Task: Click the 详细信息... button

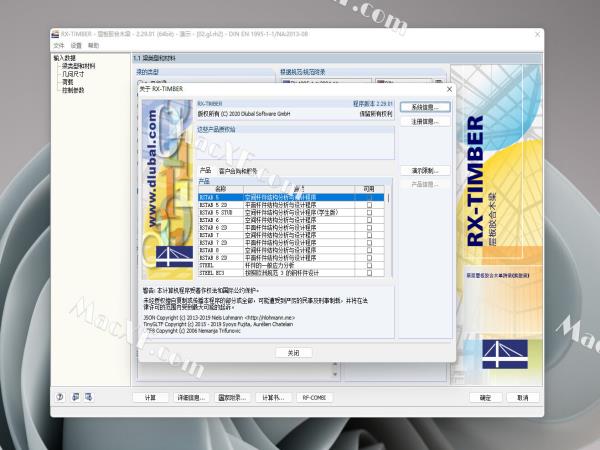Action: 191,398
